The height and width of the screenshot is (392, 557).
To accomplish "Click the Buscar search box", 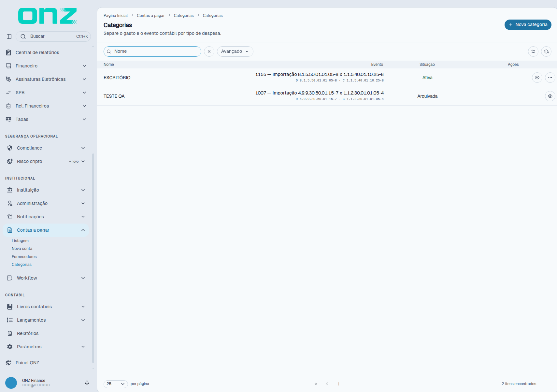I will click(x=53, y=36).
